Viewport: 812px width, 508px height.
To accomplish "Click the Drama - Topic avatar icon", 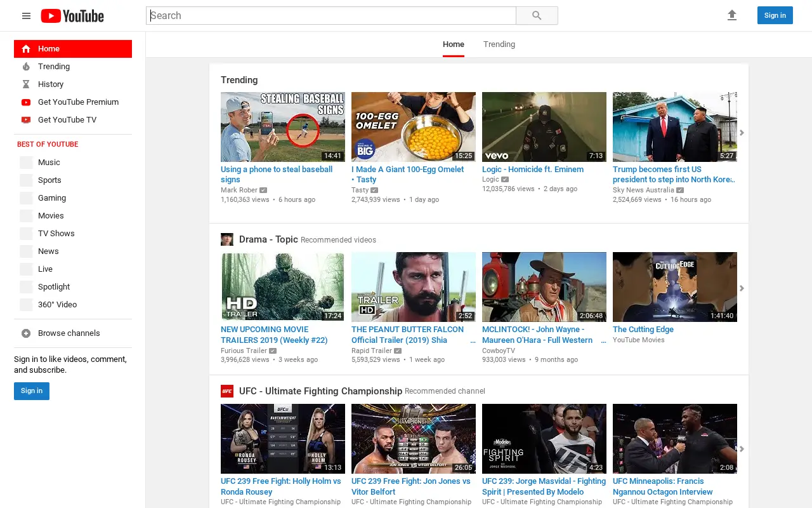I will (227, 239).
